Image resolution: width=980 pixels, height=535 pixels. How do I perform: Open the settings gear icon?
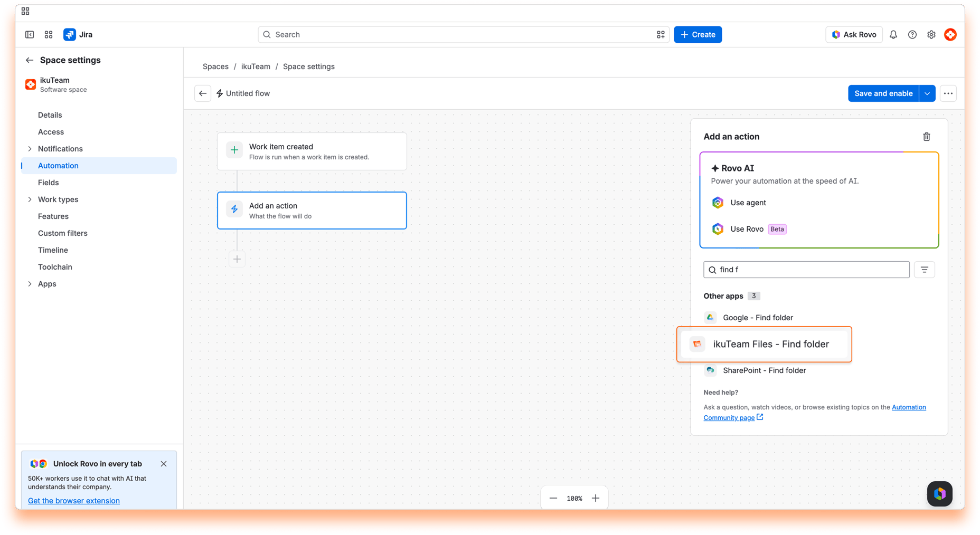(x=931, y=35)
